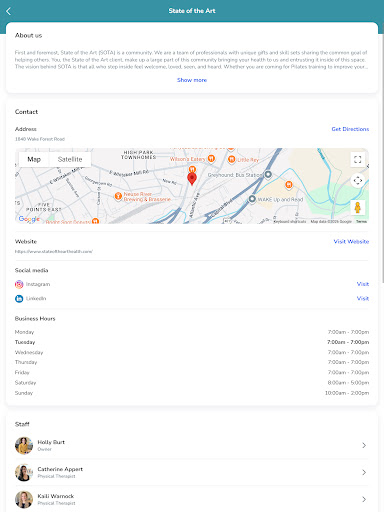The width and height of the screenshot is (384, 512).
Task: Click the red location pin on map
Action: tap(192, 179)
